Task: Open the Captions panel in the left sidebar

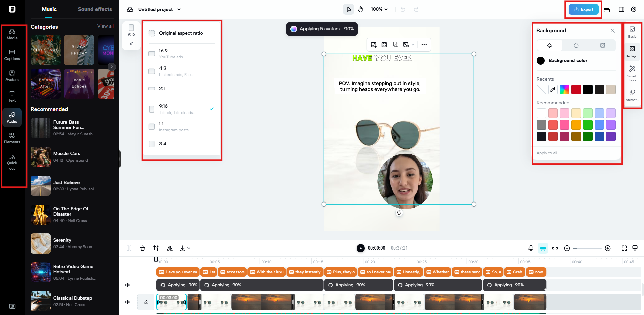Action: [x=12, y=55]
